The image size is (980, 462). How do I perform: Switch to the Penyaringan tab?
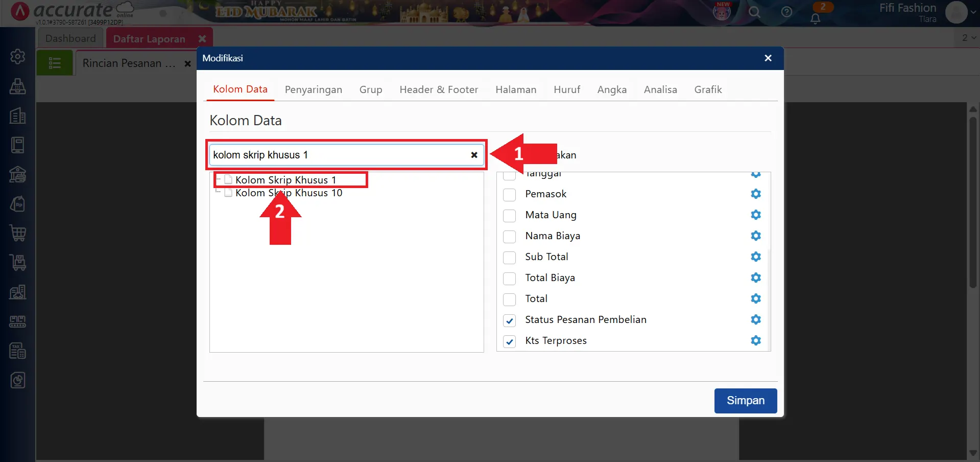(x=313, y=89)
